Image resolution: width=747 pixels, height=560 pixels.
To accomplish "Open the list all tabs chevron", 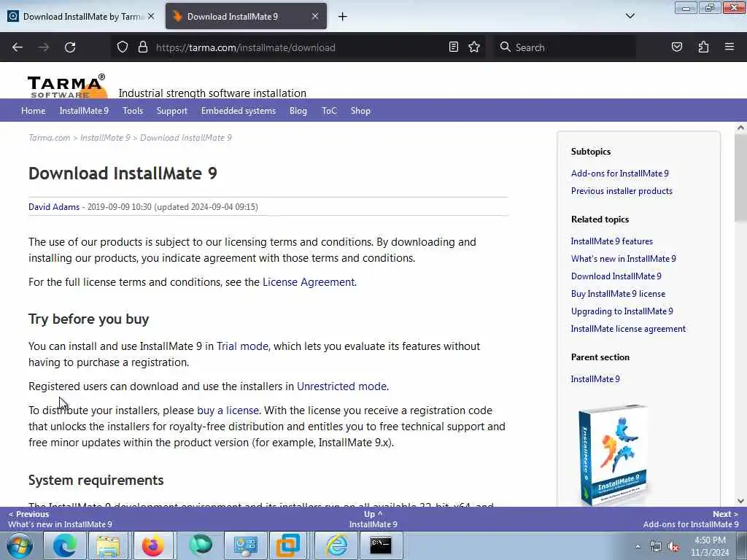I will 630,16.
